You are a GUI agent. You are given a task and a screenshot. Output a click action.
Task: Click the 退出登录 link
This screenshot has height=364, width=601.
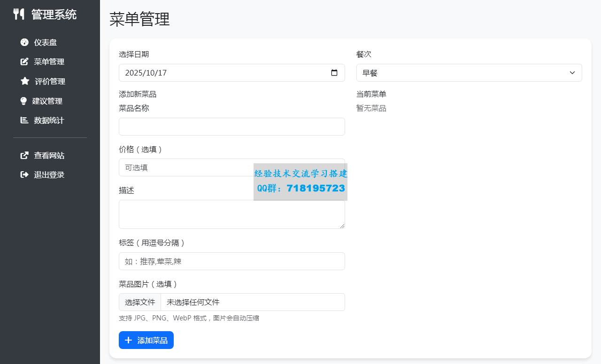(49, 174)
